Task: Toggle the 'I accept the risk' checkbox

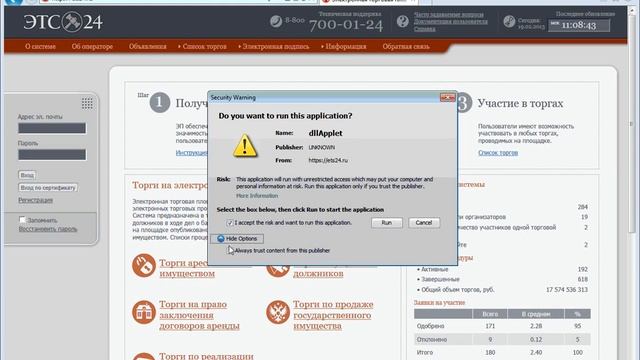Action: pos(230,223)
